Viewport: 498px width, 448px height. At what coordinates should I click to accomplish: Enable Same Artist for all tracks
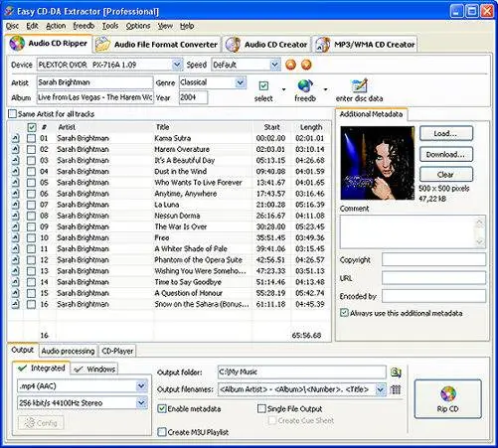click(12, 114)
